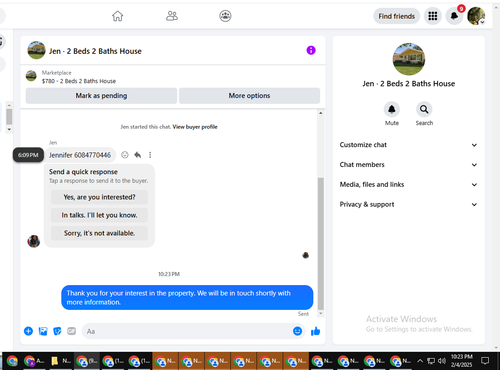Reply to Jennifer's message with arrow icon
Screen dimensions: 500x370
(137, 155)
